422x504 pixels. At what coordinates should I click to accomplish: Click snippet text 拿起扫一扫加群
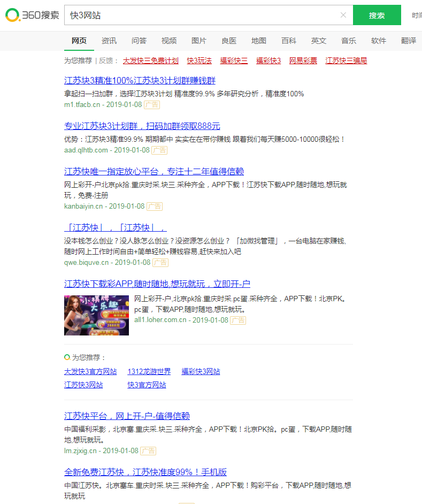click(89, 94)
